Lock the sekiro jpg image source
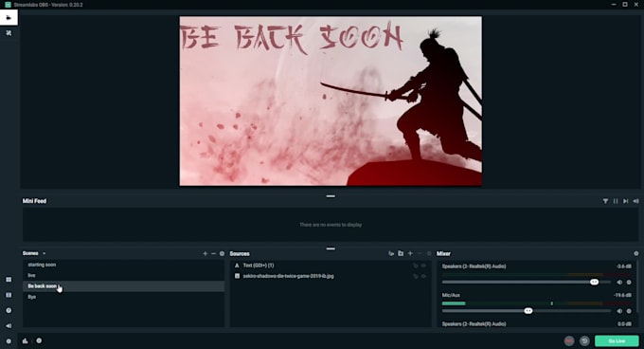644x349 pixels. [x=416, y=276]
